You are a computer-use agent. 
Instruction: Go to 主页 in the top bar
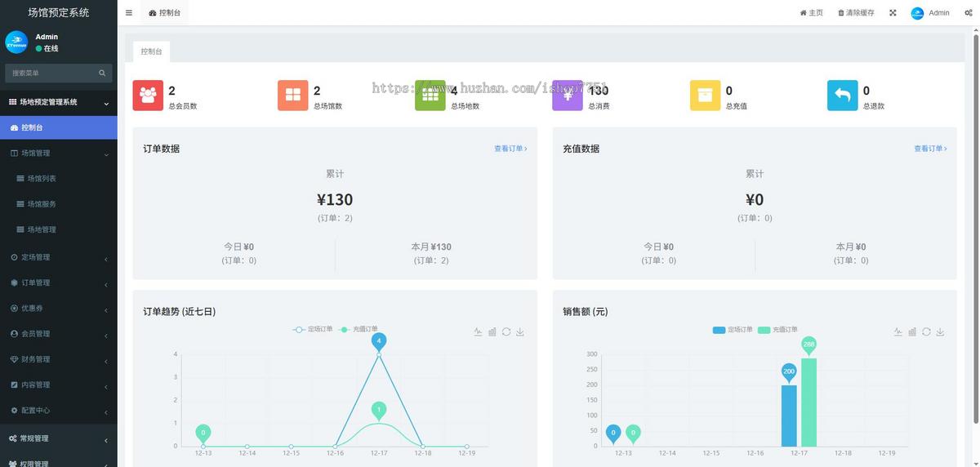pyautogui.click(x=812, y=13)
